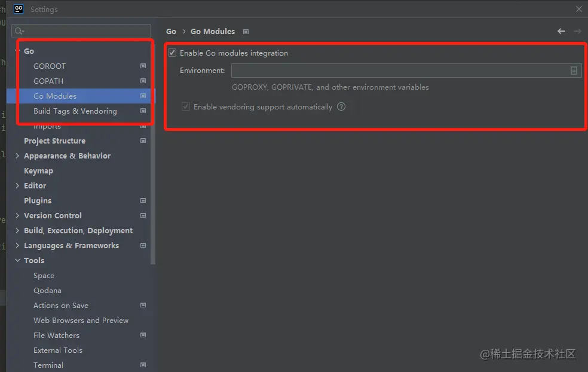
Task: Click the back arrow in settings header
Action: (x=561, y=31)
